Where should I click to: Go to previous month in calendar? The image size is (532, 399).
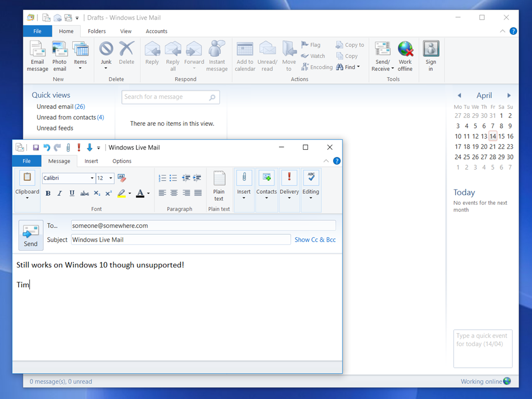tap(459, 96)
